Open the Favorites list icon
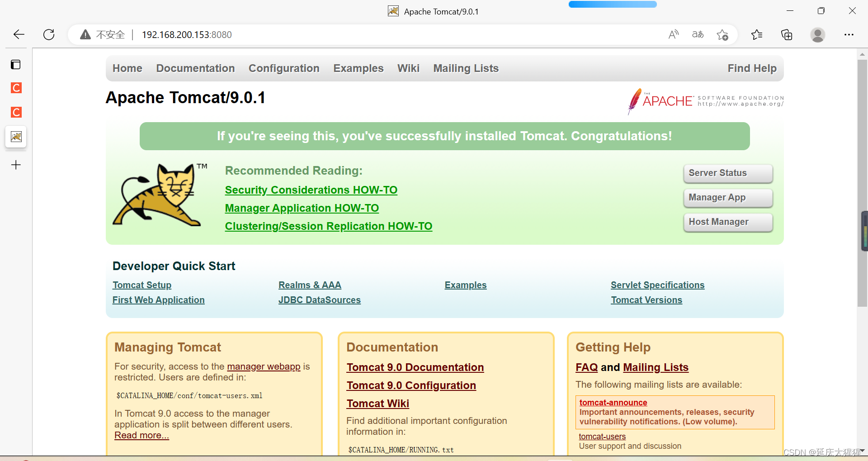Screen dimensions: 868x461 coord(757,34)
